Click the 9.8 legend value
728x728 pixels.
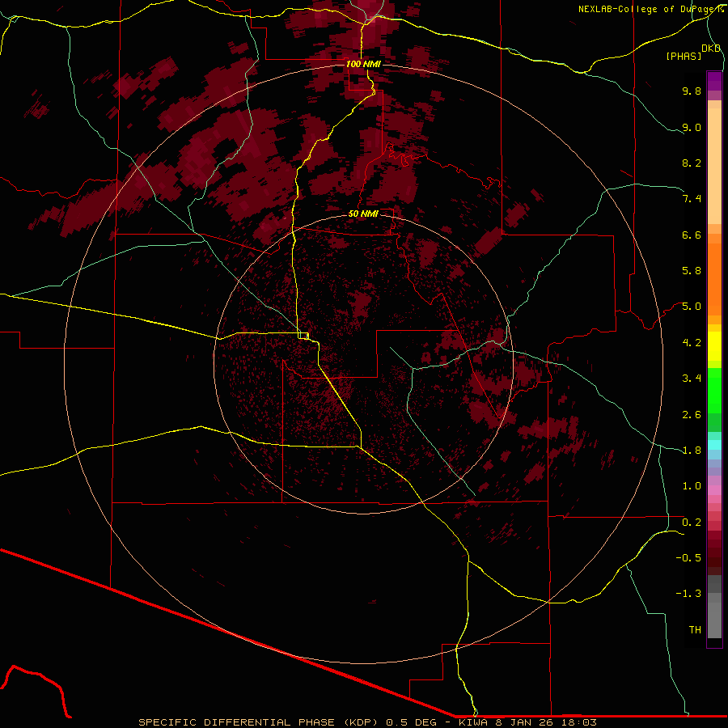pyautogui.click(x=692, y=91)
